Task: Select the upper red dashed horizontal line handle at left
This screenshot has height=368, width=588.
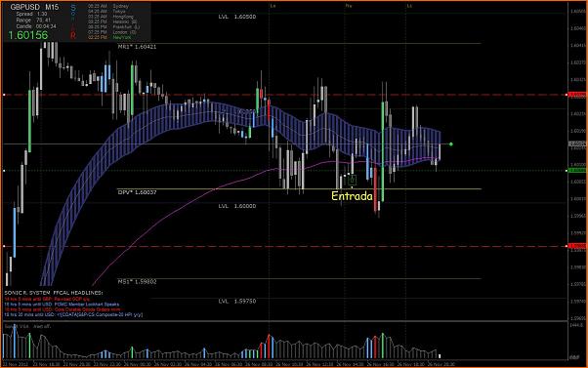Action: (x=4, y=95)
